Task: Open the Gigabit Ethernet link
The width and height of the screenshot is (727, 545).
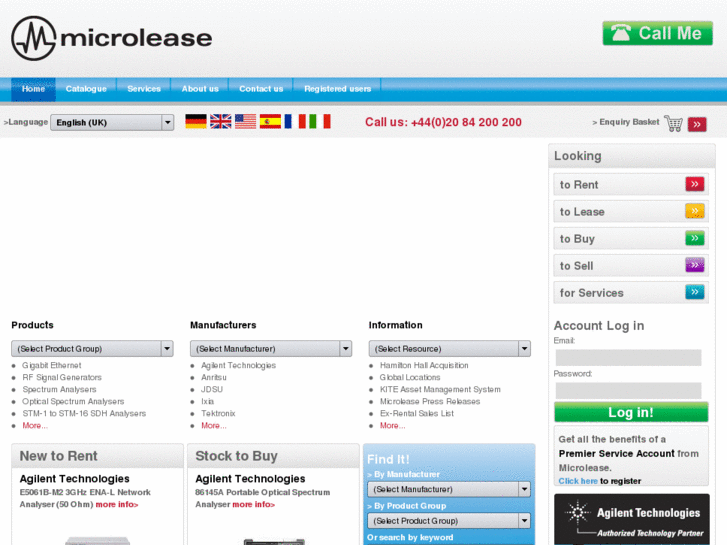Action: click(51, 365)
